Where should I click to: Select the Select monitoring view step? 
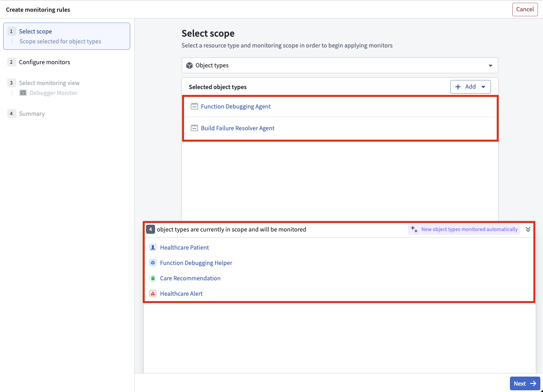[x=49, y=83]
